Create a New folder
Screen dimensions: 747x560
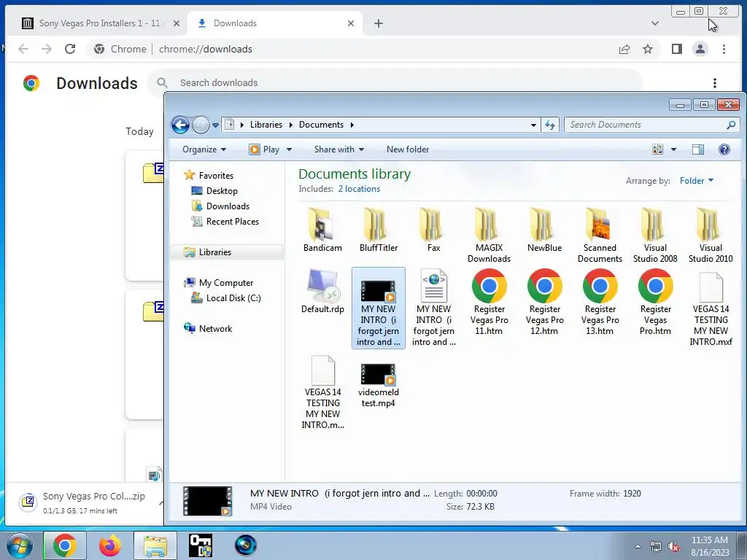point(408,149)
